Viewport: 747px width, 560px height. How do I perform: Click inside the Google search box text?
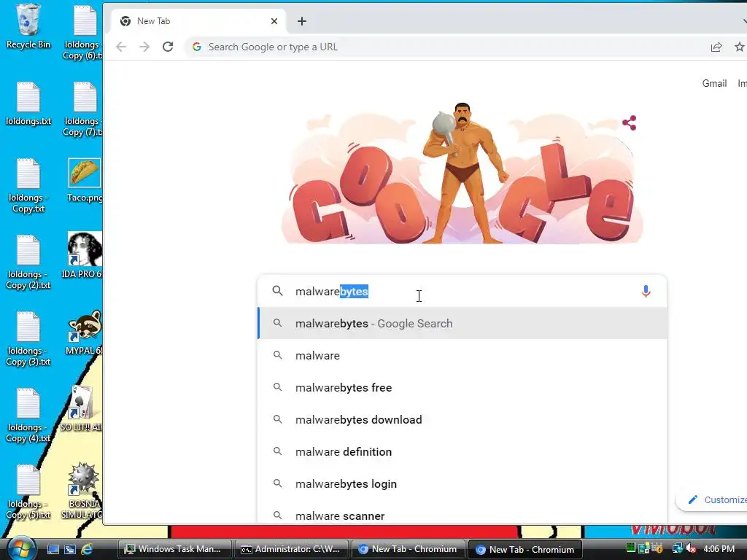pyautogui.click(x=462, y=292)
